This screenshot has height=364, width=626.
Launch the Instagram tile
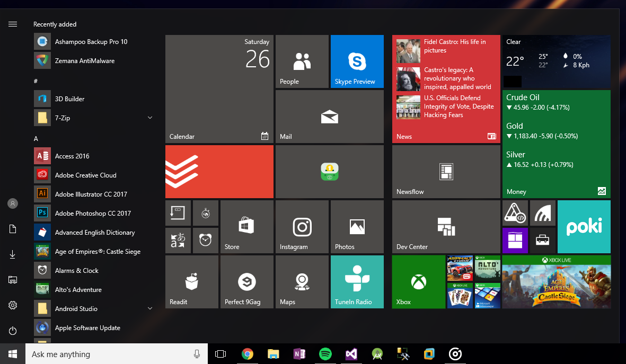click(x=302, y=227)
